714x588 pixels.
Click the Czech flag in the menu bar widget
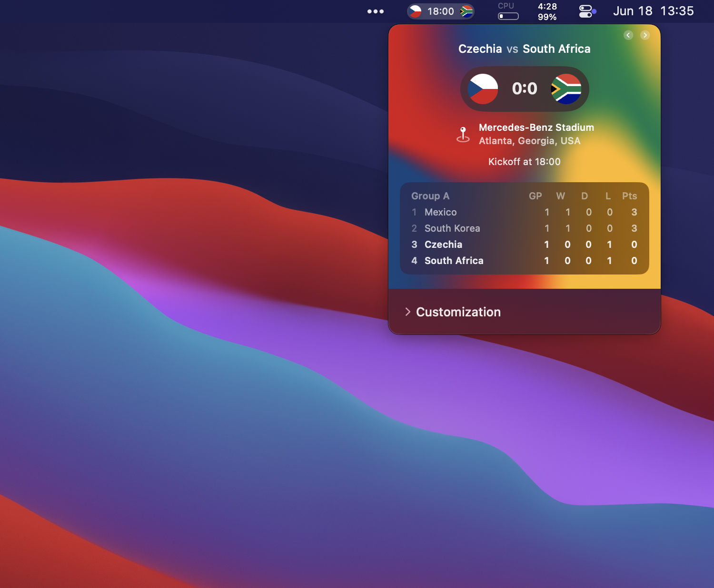(x=416, y=11)
